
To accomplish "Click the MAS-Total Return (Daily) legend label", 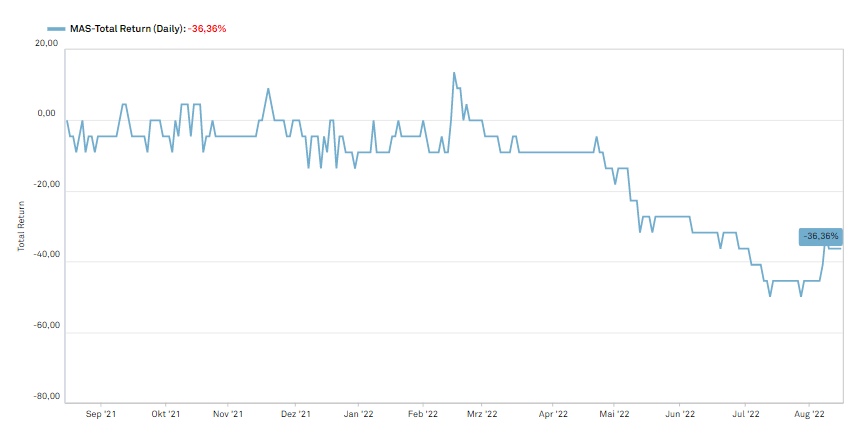I will [128, 29].
